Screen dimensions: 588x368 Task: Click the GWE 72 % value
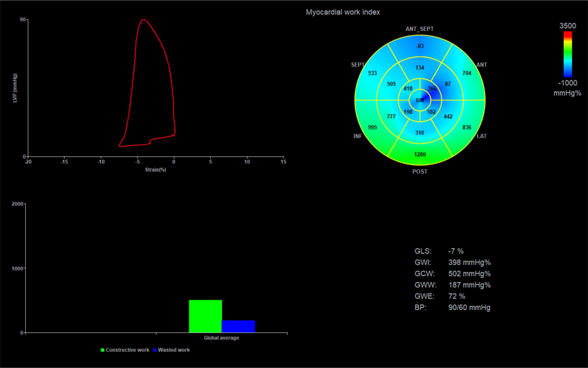[457, 296]
